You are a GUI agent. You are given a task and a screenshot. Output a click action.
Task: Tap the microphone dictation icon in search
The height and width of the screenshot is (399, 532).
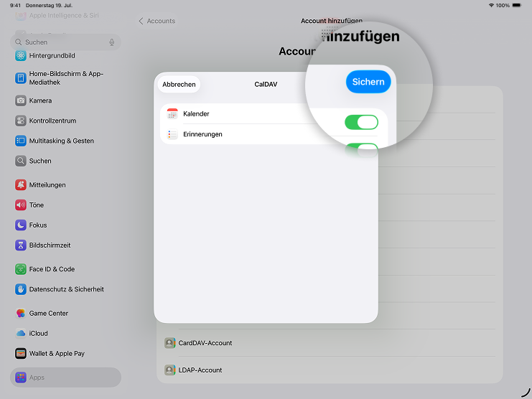click(x=111, y=42)
